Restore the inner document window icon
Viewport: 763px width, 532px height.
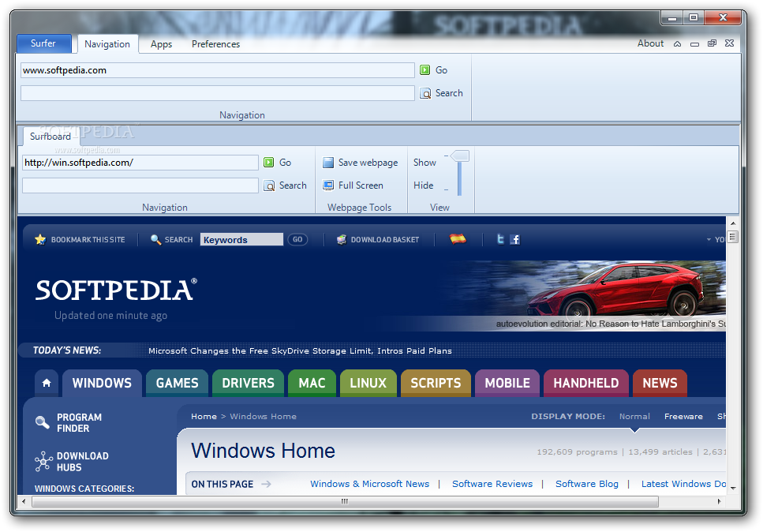point(712,43)
